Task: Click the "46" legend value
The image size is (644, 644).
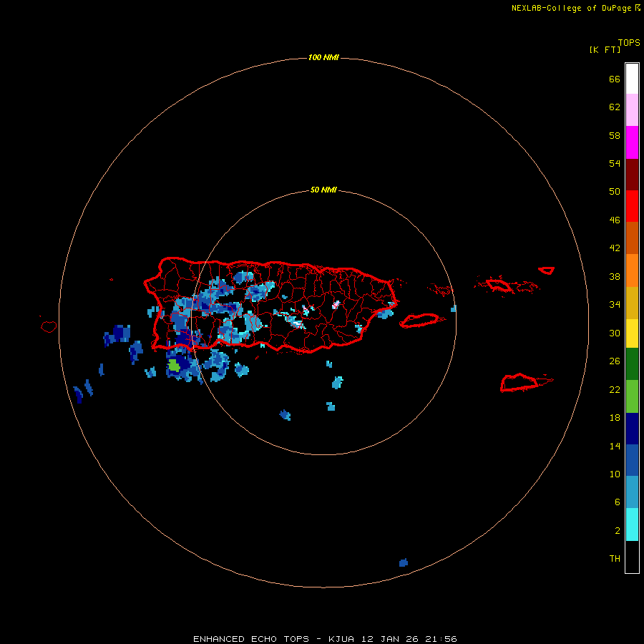Action: coord(615,220)
